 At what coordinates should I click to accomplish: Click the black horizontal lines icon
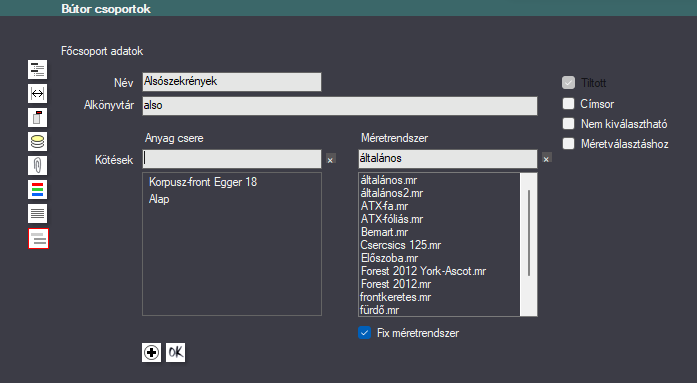(x=37, y=214)
